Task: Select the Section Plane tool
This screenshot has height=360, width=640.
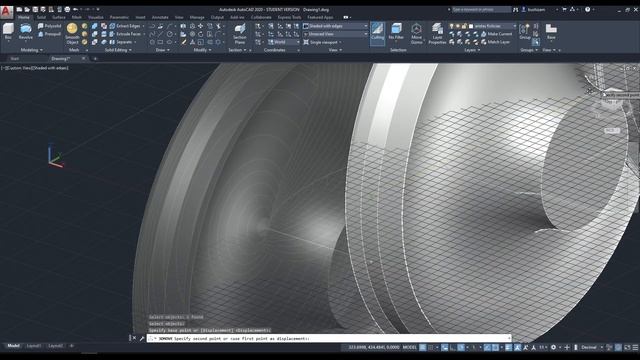Action: click(x=240, y=33)
